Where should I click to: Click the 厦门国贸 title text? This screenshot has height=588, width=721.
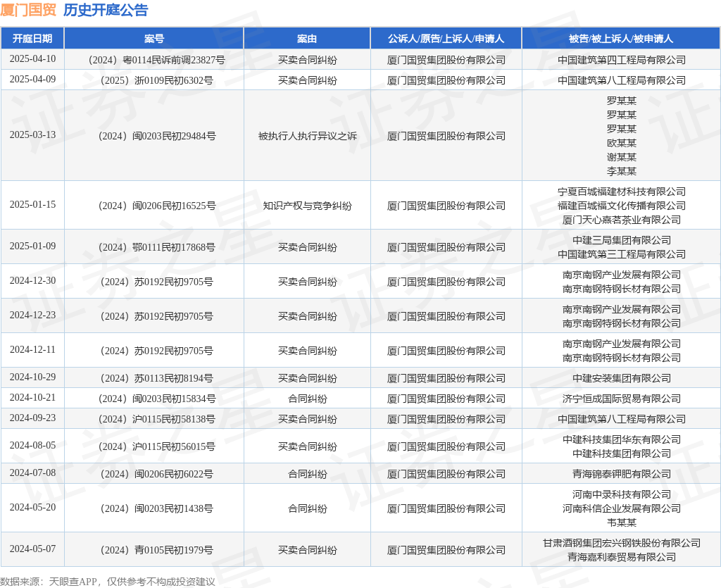[x=28, y=10]
